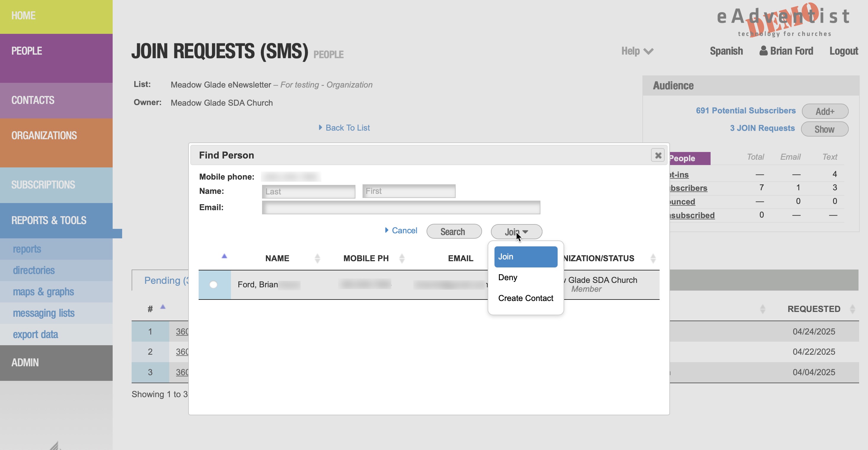Sort by NAME column arrows
Screen dimensions: 868x450
[x=317, y=259]
